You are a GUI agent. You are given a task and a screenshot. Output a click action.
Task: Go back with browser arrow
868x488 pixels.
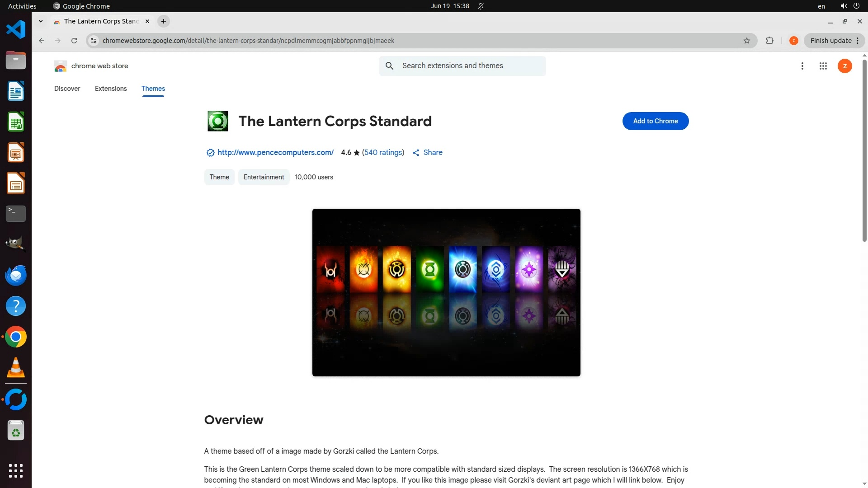[x=42, y=41]
